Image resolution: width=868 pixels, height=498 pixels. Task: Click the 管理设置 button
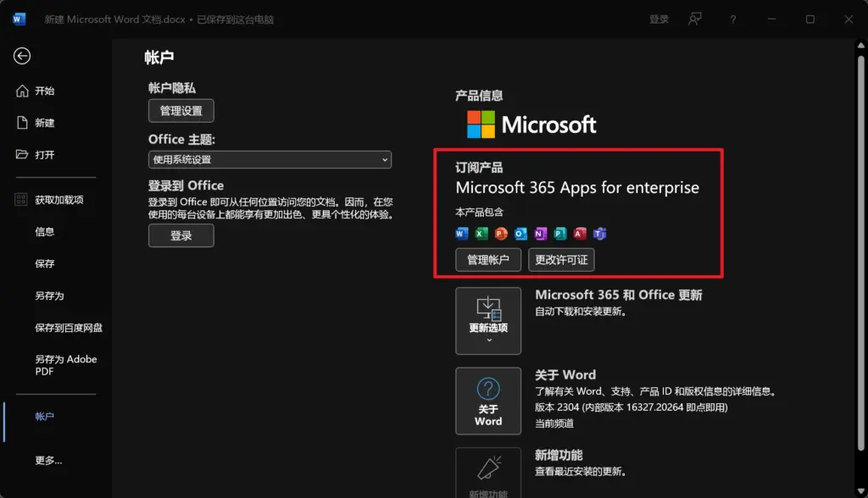point(181,111)
